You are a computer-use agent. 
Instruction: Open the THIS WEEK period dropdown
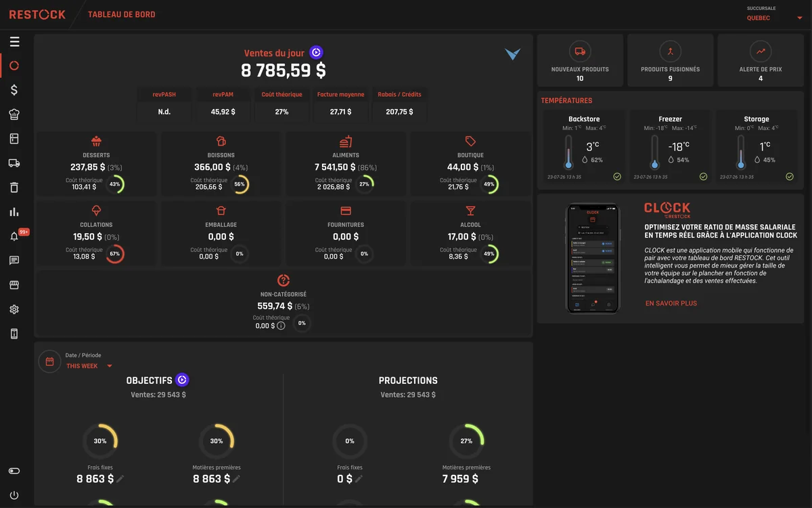click(x=89, y=366)
